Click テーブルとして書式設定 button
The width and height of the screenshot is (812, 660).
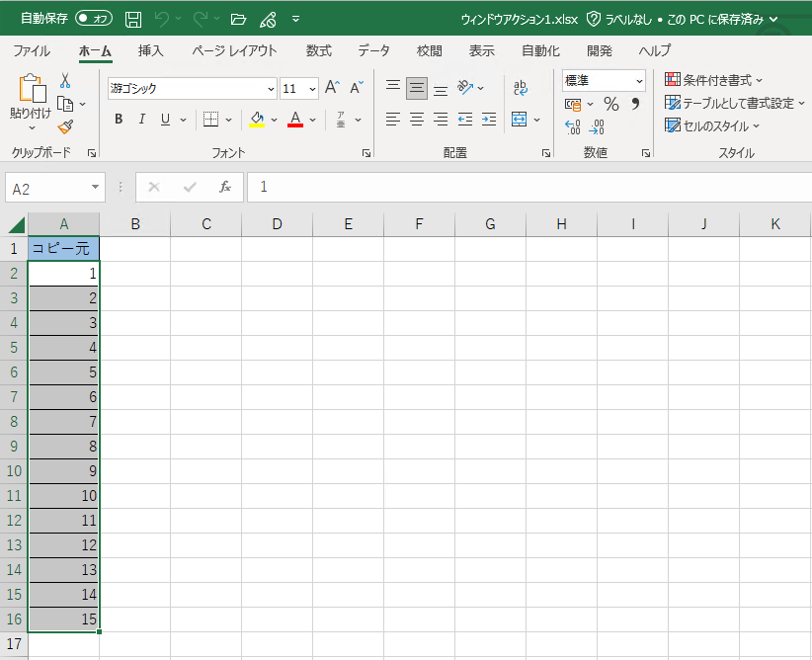tap(731, 103)
